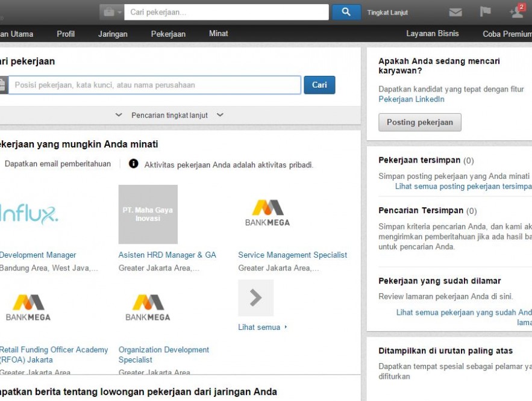532x401 pixels.
Task: Open the briefcase search-type dropdown
Action: [111, 12]
